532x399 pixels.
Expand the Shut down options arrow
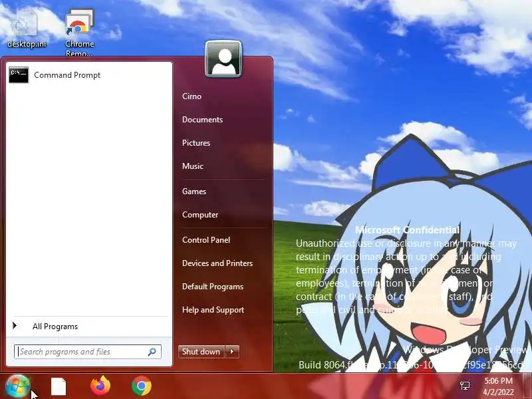pyautogui.click(x=232, y=352)
